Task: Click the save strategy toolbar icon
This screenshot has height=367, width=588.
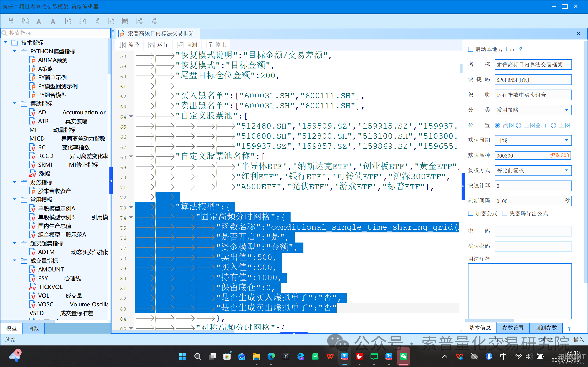Action: click(x=11, y=21)
